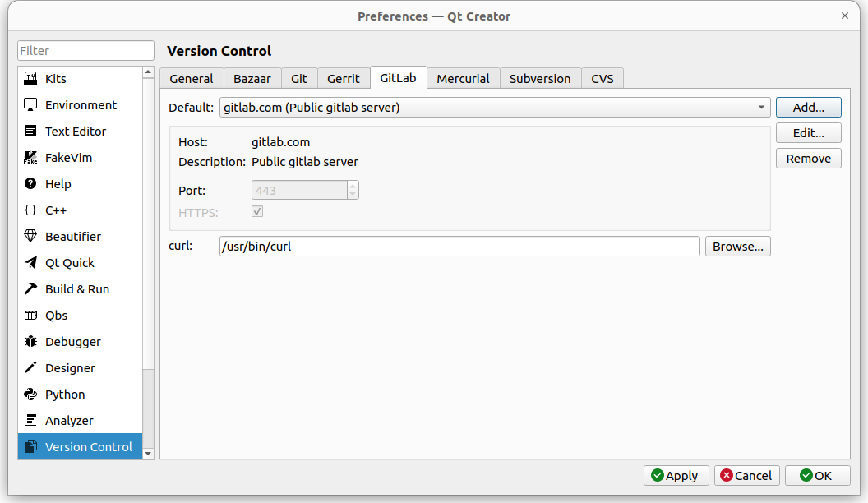Focus the Filter search box
868x503 pixels.
pyautogui.click(x=85, y=51)
